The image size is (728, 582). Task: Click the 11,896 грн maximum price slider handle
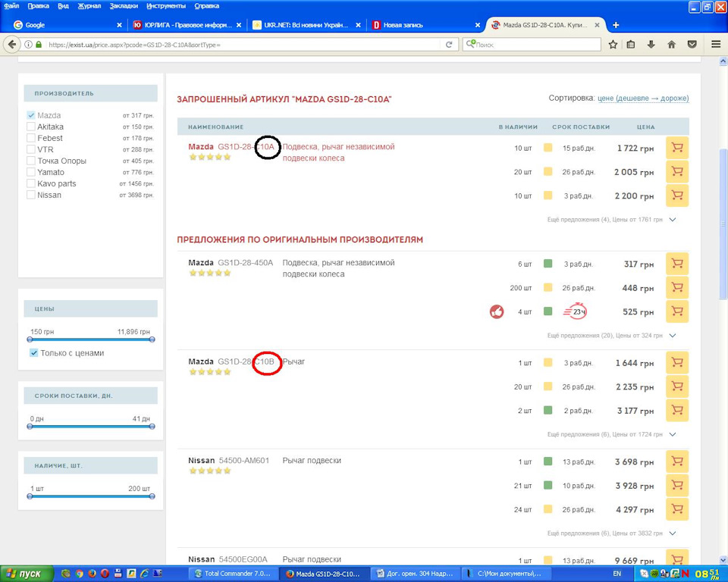coord(152,339)
